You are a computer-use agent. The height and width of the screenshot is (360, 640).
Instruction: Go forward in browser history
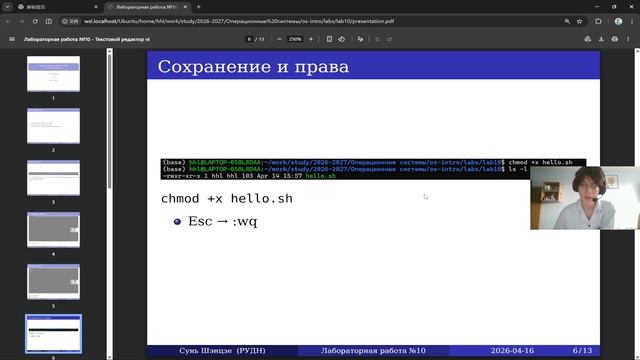coord(22,21)
